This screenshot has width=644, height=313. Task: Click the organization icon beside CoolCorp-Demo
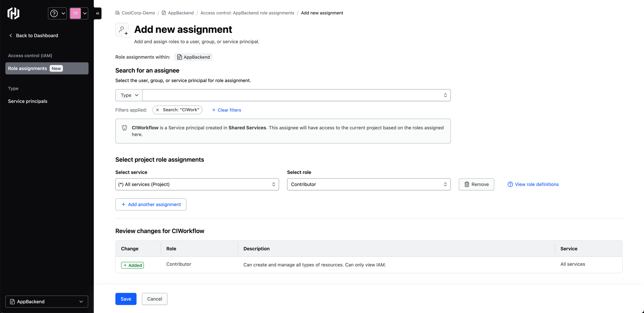(118, 13)
